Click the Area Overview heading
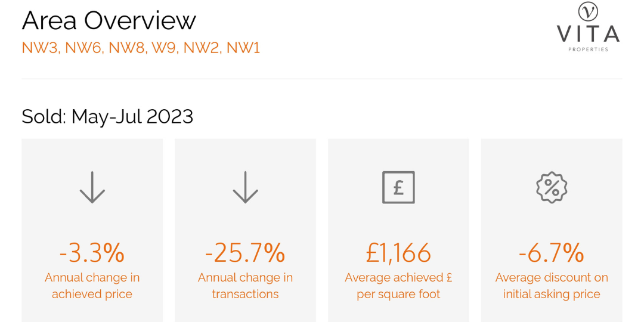Screen dimensions: 644x322 [x=109, y=20]
